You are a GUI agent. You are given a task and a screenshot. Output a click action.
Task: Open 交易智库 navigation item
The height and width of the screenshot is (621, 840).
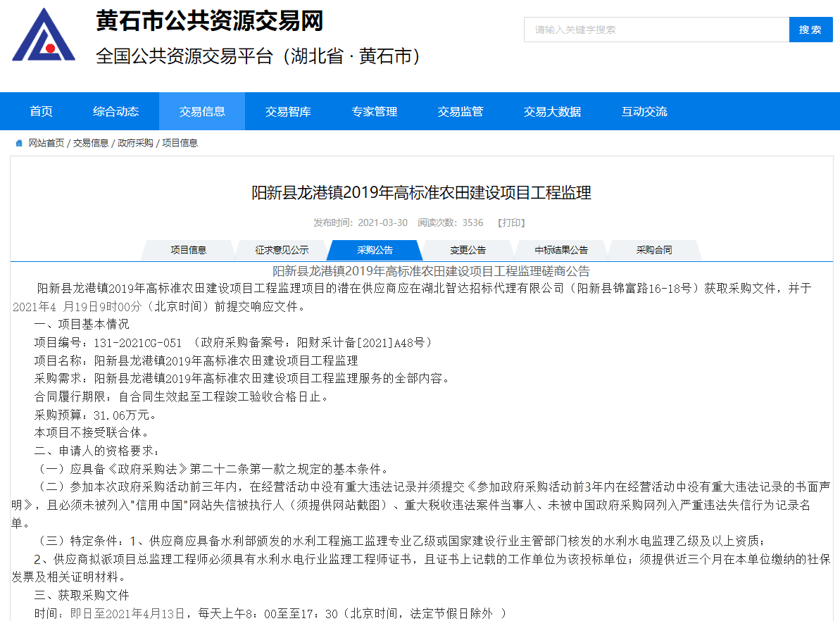point(288,111)
